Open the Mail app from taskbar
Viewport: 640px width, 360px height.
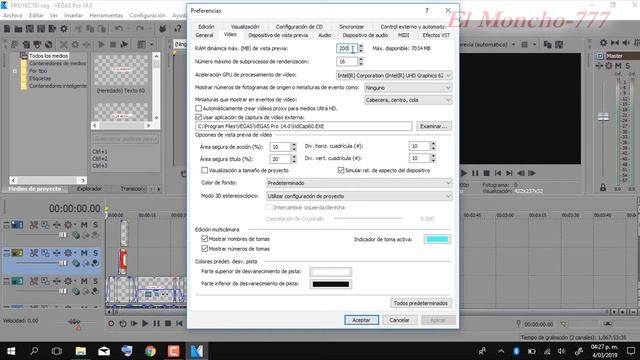click(104, 351)
